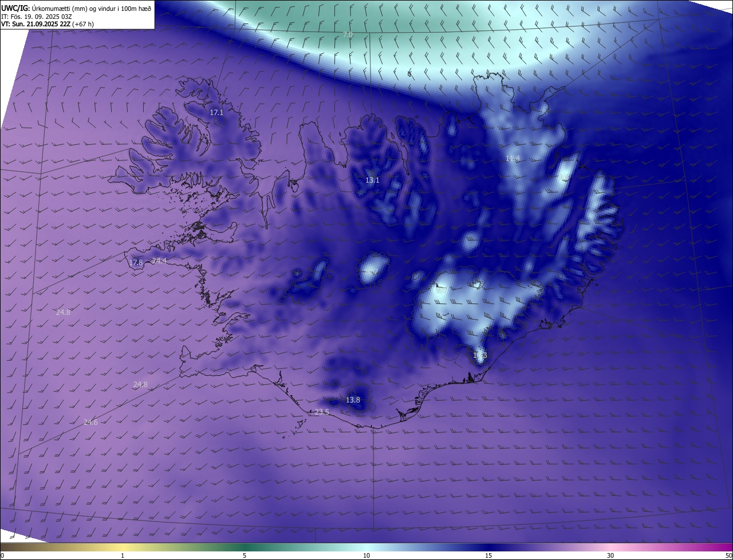Click the 23.5 value on the south coast
The width and height of the screenshot is (733, 560).
(x=322, y=412)
